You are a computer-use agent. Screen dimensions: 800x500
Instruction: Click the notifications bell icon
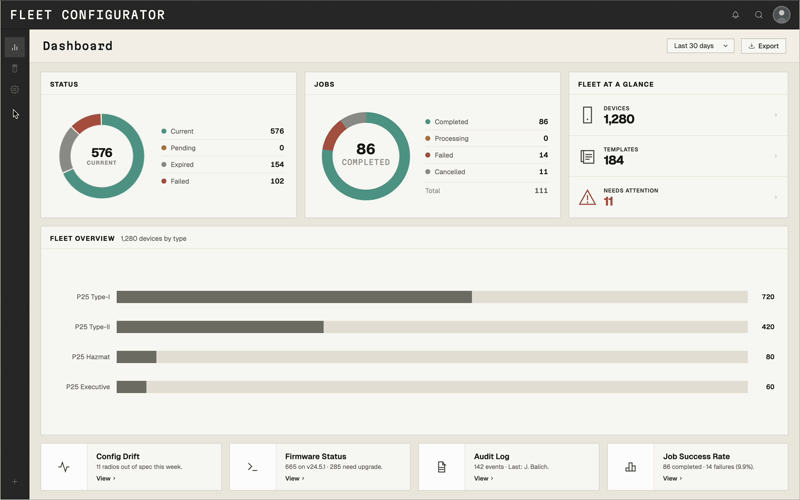click(735, 15)
